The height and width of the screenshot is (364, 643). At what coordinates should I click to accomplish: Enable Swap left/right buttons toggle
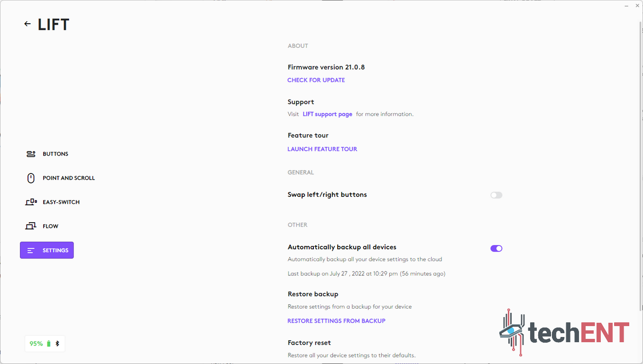tap(496, 195)
